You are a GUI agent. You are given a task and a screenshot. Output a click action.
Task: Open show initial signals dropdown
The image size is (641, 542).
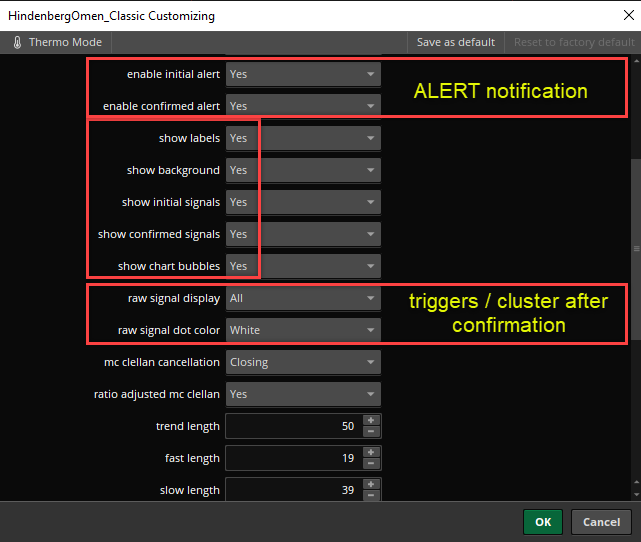pos(303,202)
